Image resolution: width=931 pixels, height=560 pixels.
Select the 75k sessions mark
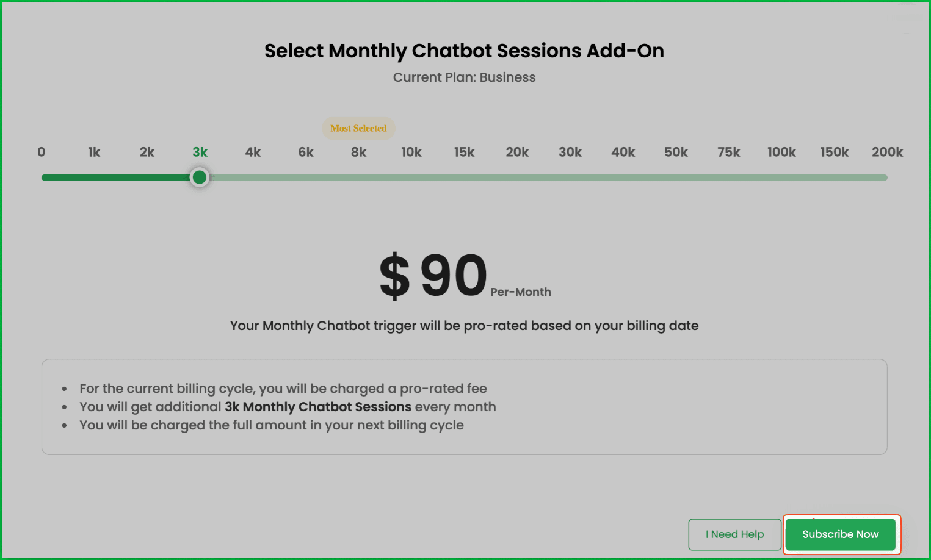(x=728, y=152)
